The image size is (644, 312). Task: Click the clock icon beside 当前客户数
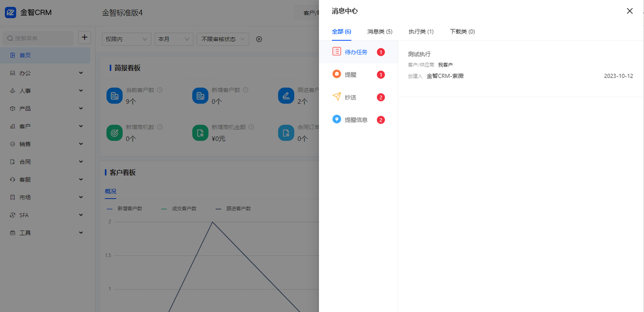point(160,90)
